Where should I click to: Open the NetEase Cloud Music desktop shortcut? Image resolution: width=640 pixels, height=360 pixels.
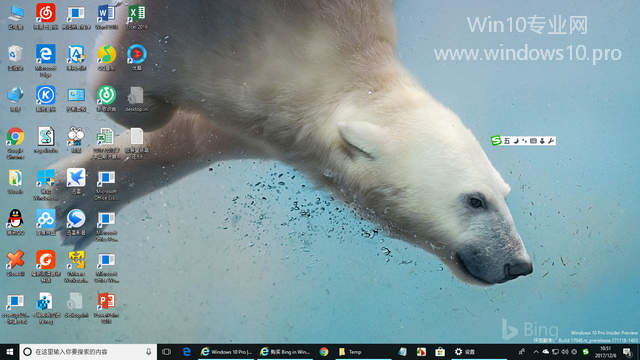tap(45, 16)
